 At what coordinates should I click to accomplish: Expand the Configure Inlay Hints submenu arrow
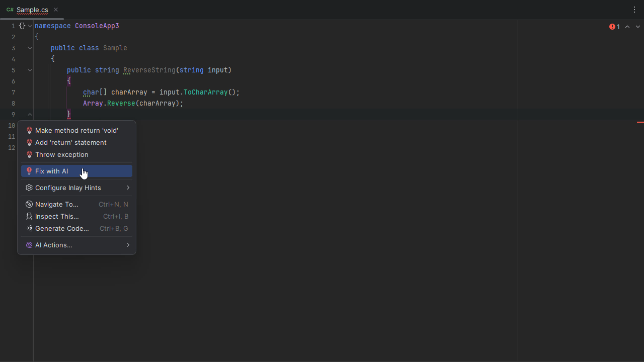[x=128, y=188]
